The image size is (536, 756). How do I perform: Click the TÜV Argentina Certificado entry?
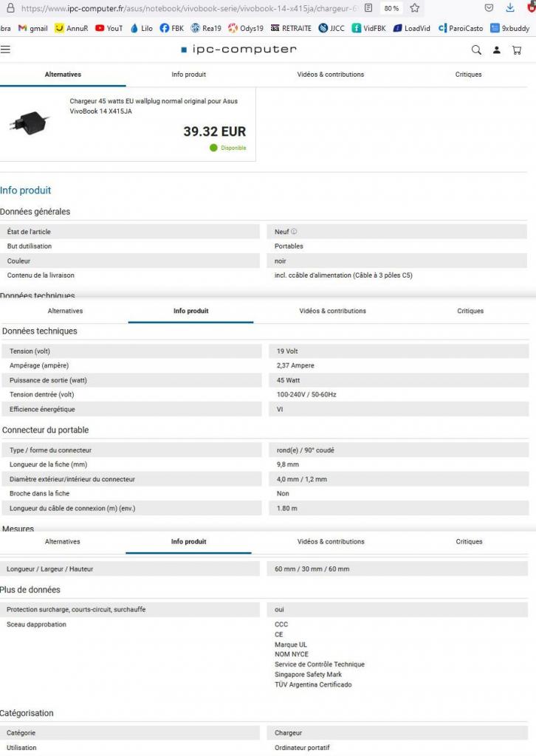(313, 684)
